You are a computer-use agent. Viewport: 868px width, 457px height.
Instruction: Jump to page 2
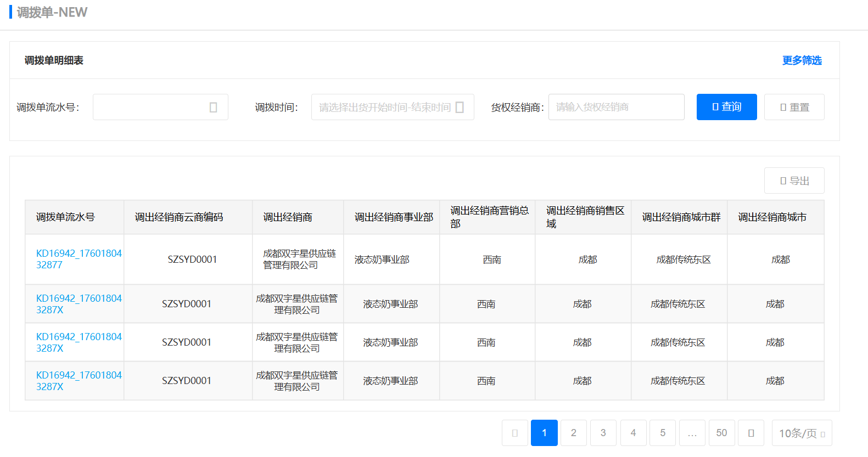pos(574,433)
